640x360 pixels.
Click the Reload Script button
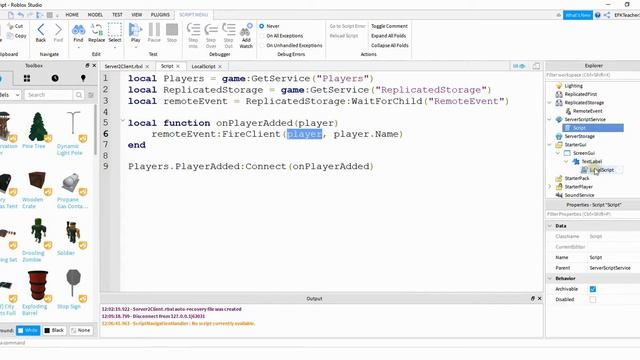[x=344, y=36]
